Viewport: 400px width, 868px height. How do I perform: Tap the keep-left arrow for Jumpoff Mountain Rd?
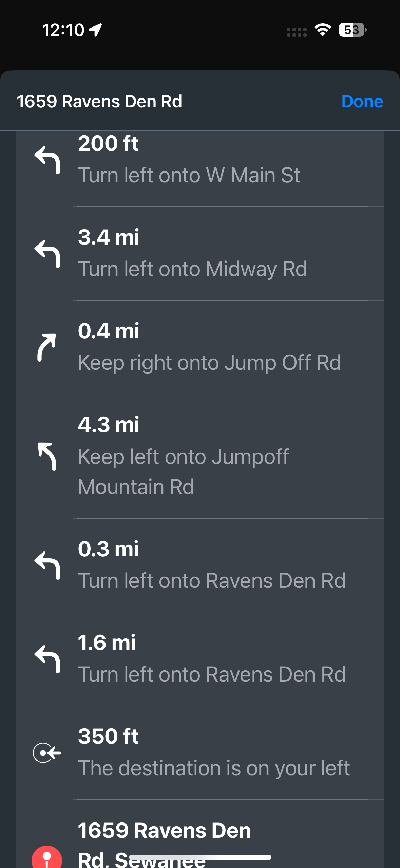[47, 456]
